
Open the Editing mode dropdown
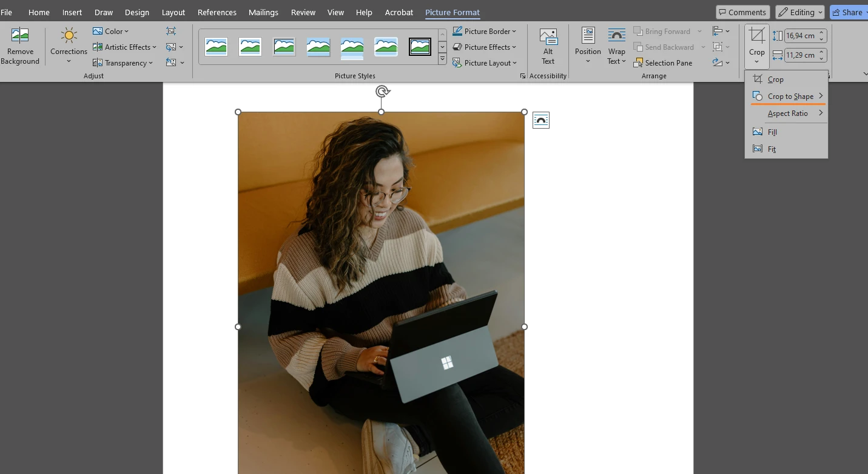[x=799, y=12]
